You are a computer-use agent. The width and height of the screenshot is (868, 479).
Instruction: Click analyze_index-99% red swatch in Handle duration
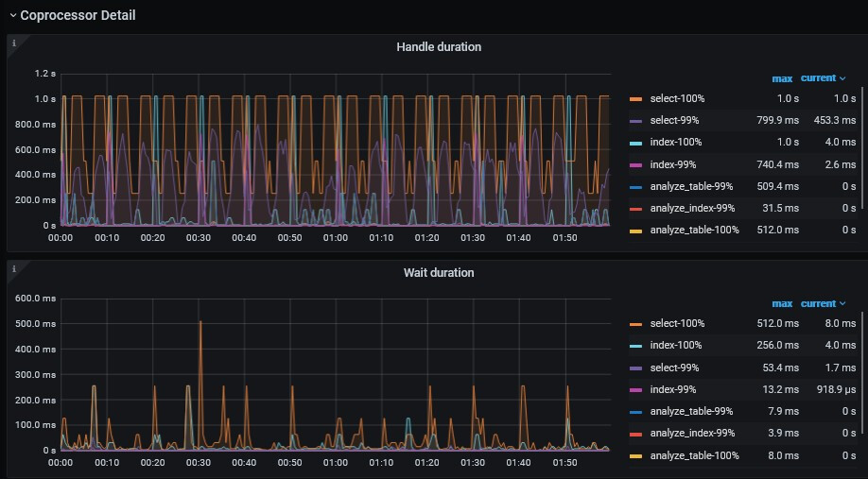tap(635, 208)
